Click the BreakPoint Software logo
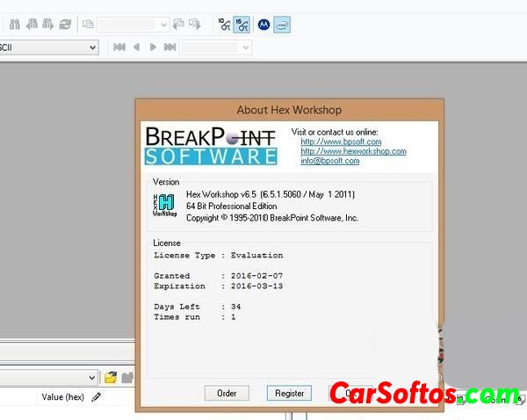527x420 pixels. coord(211,145)
